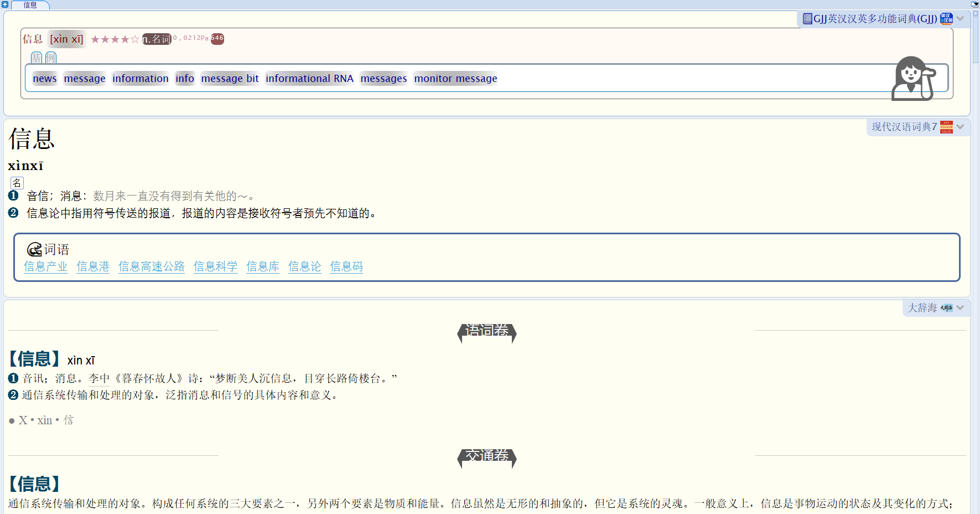Viewport: 980px width, 514px height.
Task: Toggle the 基 basic meanings tab
Action: click(x=37, y=58)
